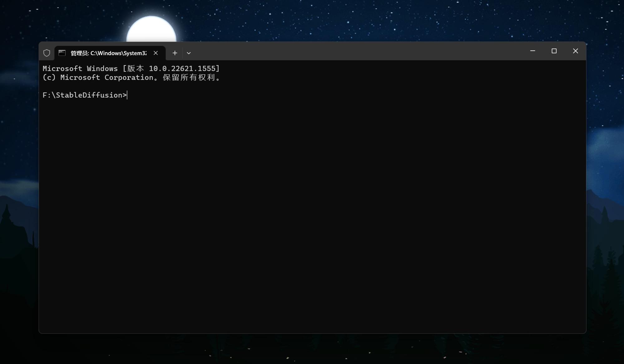Viewport: 624px width, 364px height.
Task: Maximize the terminal window
Action: [554, 51]
